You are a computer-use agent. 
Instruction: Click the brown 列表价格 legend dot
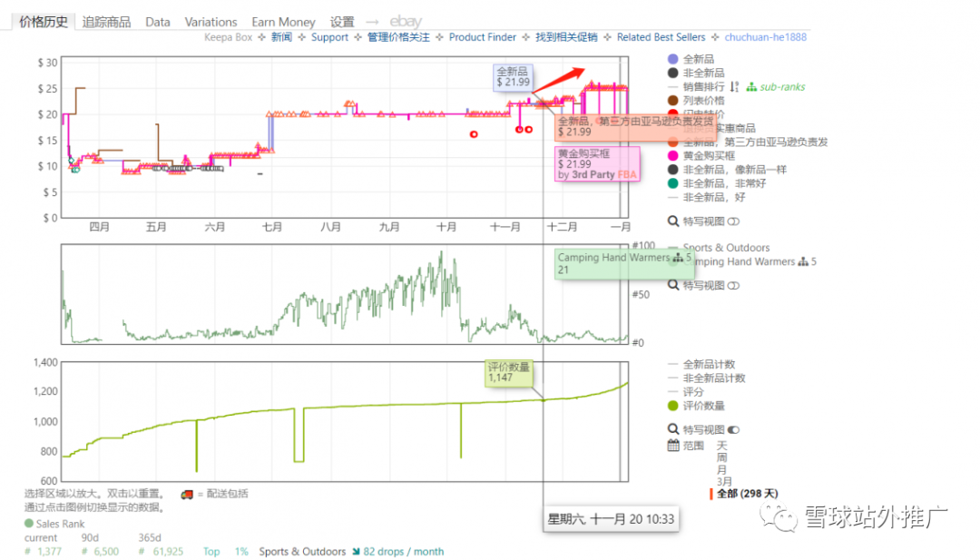(673, 100)
